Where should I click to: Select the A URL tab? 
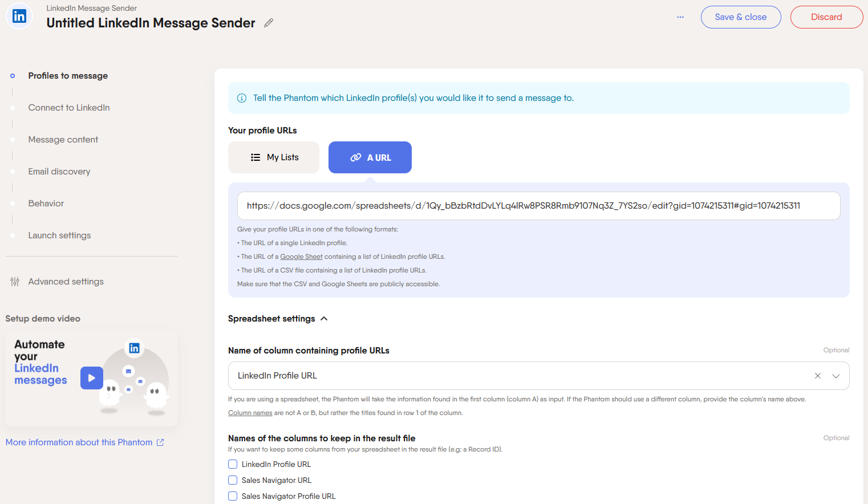(370, 157)
